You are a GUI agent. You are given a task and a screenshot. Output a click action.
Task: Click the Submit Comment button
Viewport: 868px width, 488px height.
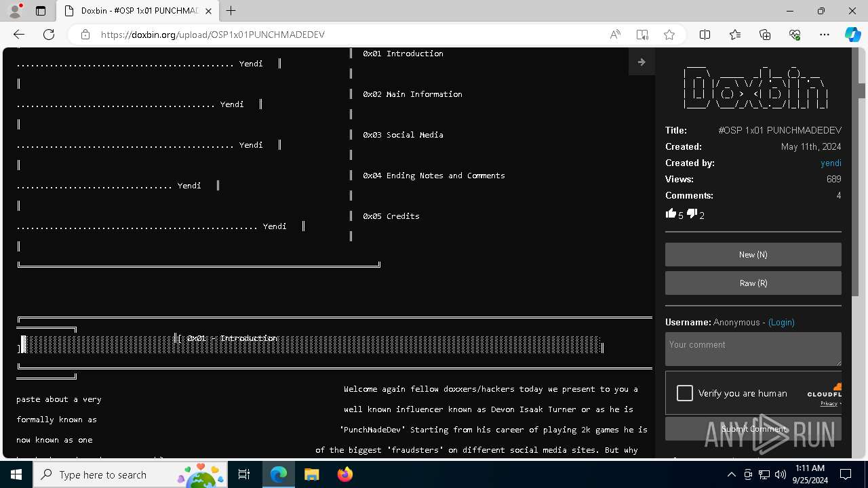pos(753,429)
